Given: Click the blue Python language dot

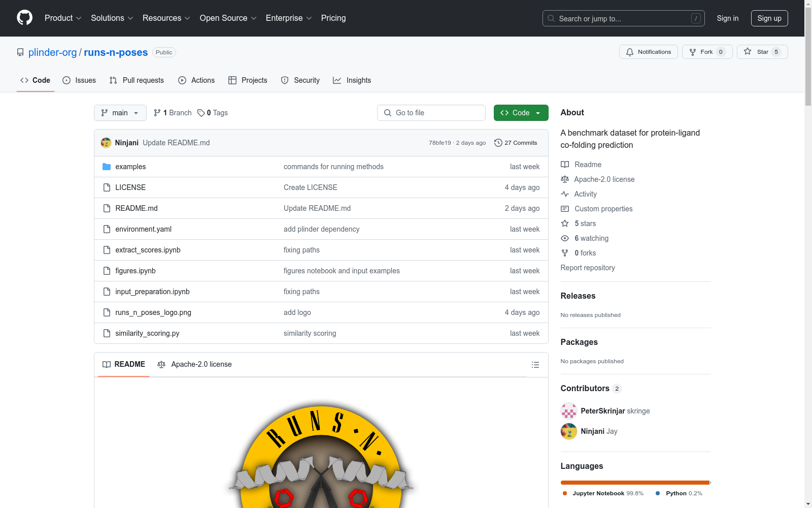Looking at the screenshot, I should click(x=658, y=493).
